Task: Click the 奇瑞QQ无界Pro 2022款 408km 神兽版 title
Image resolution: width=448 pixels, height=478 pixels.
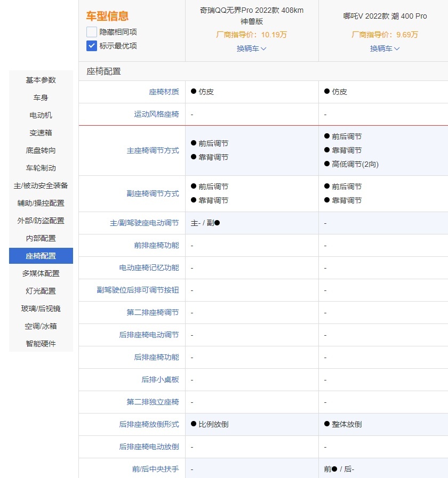Action: pyautogui.click(x=251, y=16)
